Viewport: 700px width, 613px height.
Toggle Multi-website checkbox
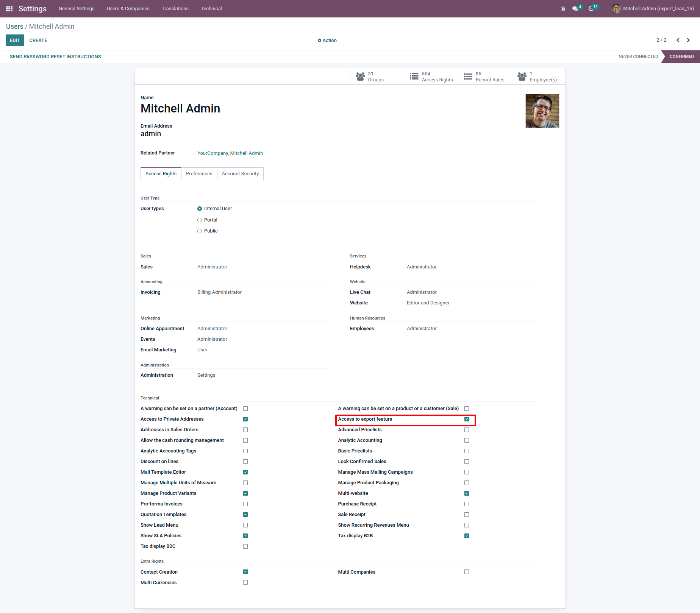[467, 493]
